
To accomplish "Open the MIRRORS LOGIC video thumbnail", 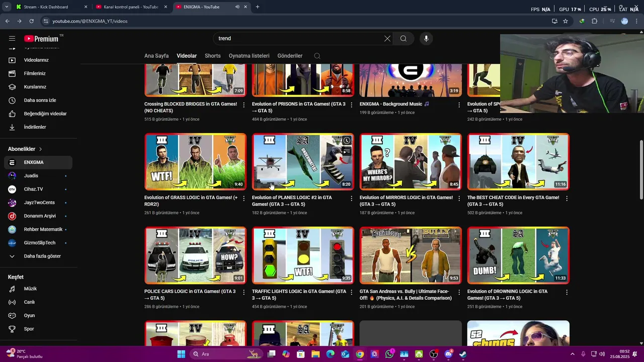I will [411, 161].
